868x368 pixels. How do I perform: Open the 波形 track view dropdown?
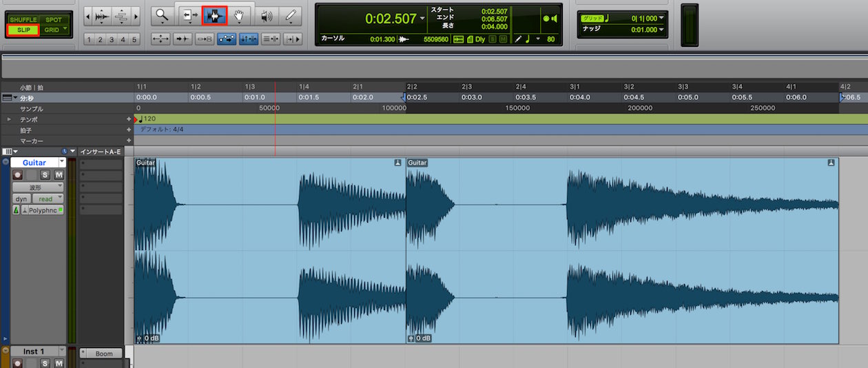(39, 187)
